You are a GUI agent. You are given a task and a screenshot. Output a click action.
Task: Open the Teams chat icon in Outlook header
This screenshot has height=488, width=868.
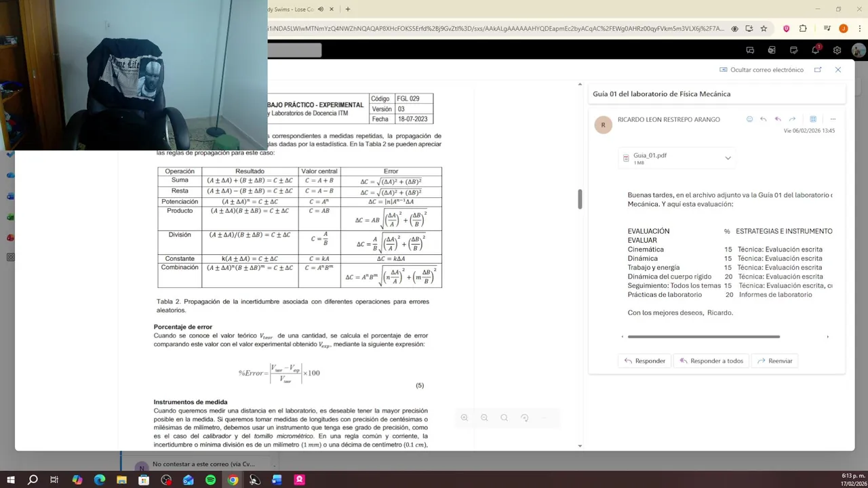[x=750, y=50]
